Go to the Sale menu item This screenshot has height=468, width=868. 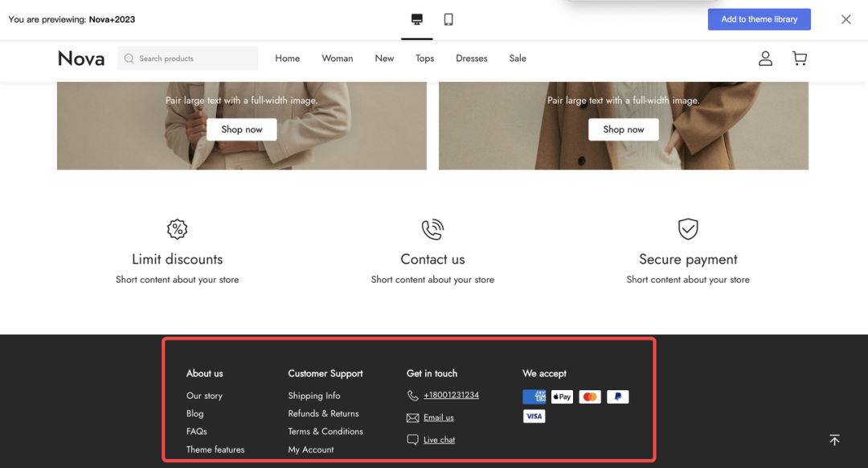(518, 58)
